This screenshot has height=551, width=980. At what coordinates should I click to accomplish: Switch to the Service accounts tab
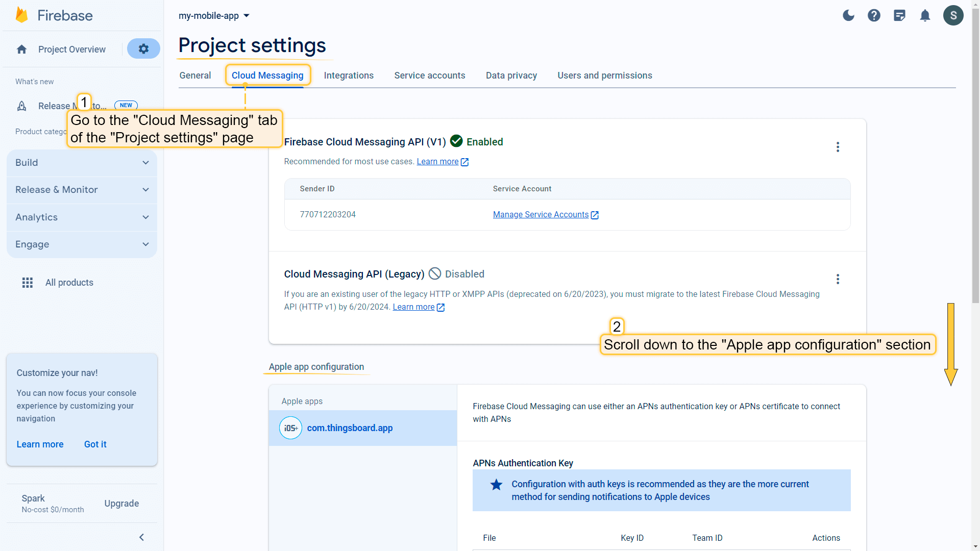point(429,76)
